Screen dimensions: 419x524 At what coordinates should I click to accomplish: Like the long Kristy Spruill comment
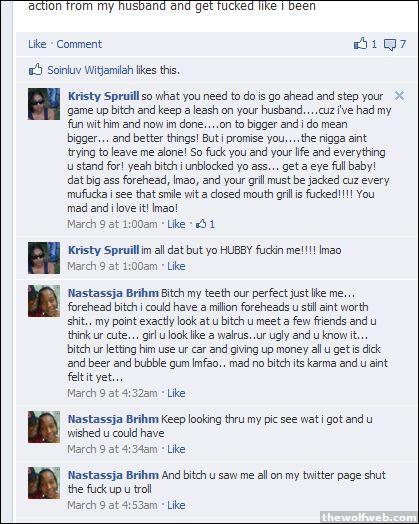(176, 224)
